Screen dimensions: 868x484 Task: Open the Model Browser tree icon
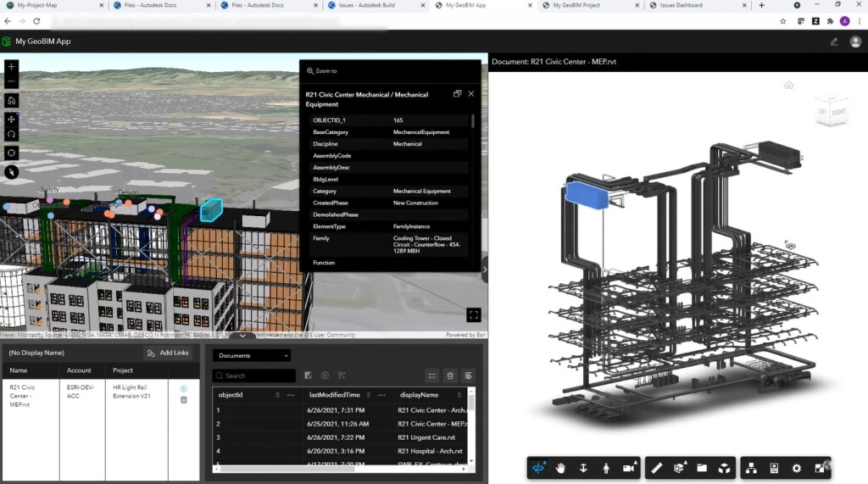[751, 468]
